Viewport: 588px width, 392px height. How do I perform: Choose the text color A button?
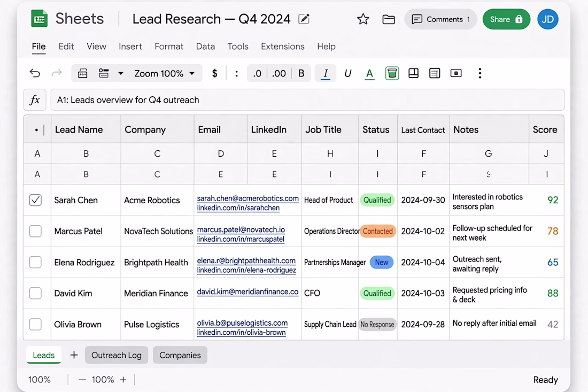(x=369, y=73)
